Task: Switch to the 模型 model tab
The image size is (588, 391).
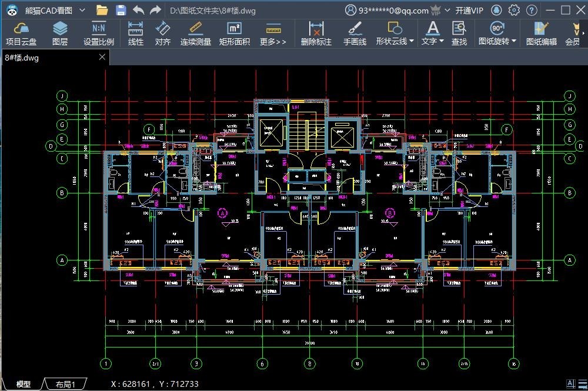Action: (x=24, y=384)
